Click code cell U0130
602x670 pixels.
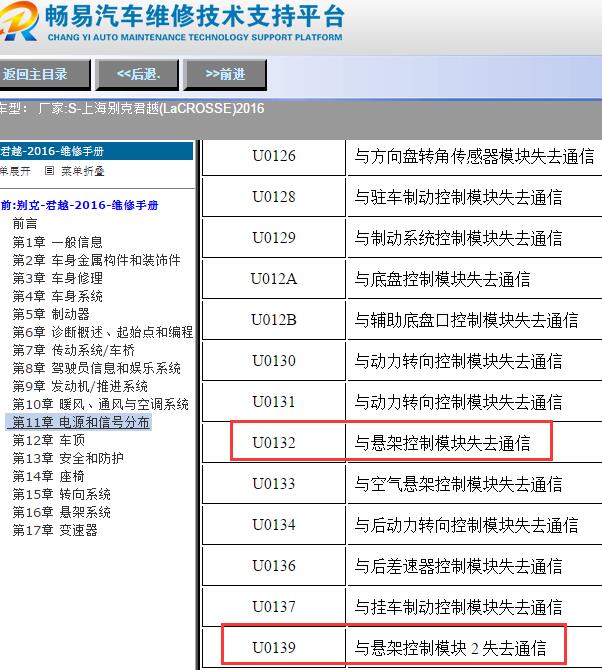[x=274, y=361]
